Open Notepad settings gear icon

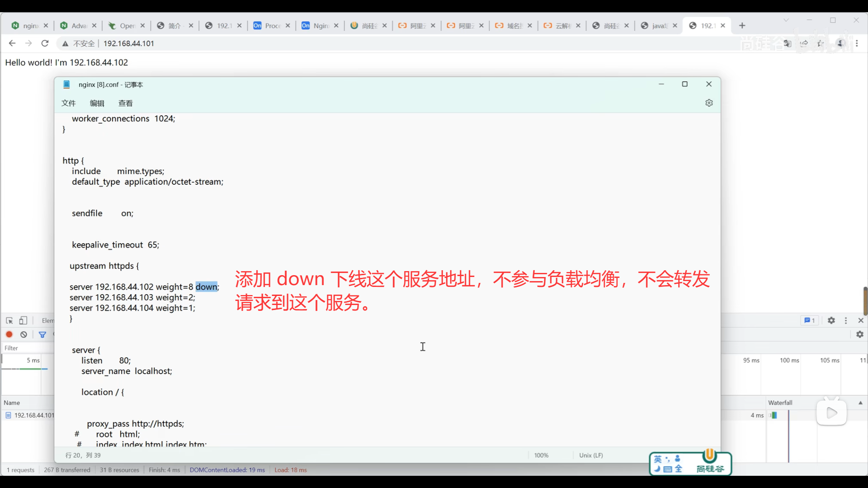[x=709, y=103]
